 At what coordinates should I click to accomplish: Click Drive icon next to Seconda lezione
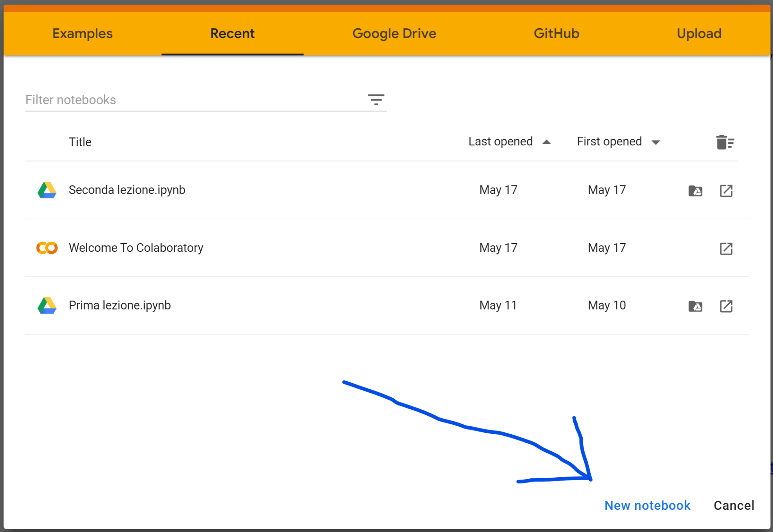click(x=47, y=190)
